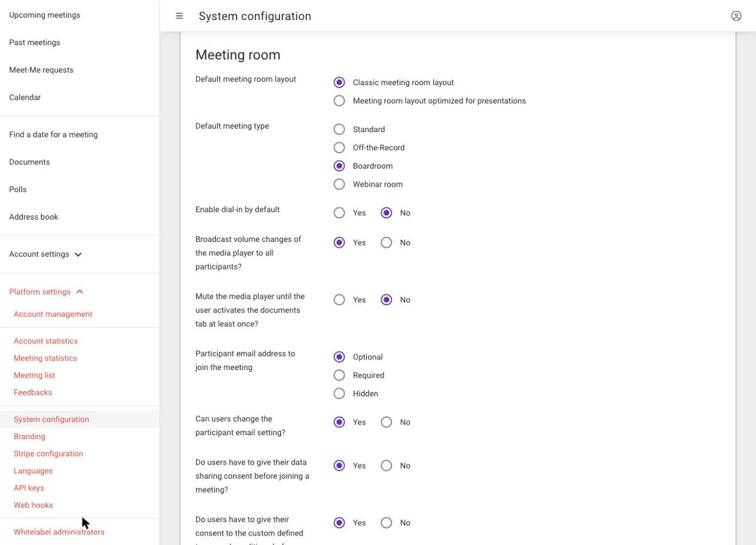This screenshot has height=545, width=756.
Task: Open Feedbacks page
Action: pyautogui.click(x=33, y=392)
